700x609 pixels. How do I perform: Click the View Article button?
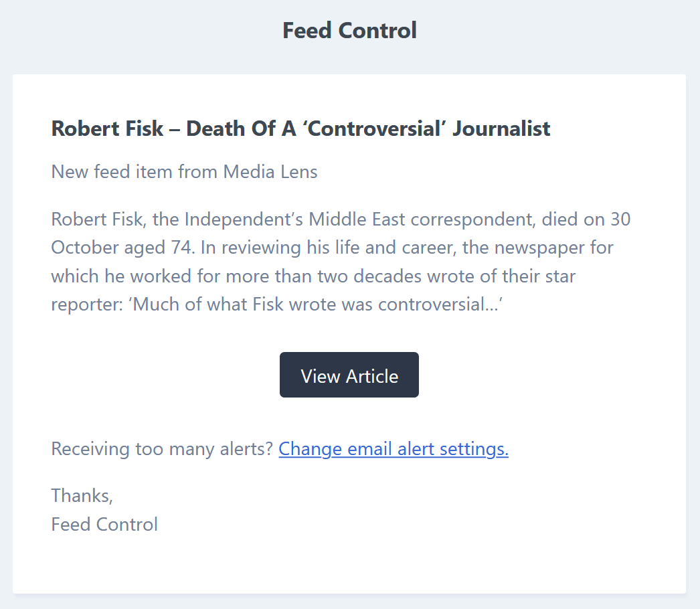(x=349, y=375)
